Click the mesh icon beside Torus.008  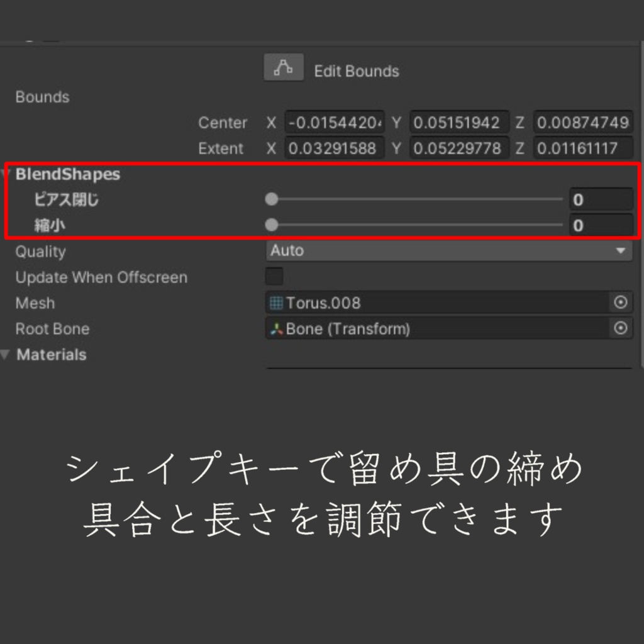click(x=275, y=303)
